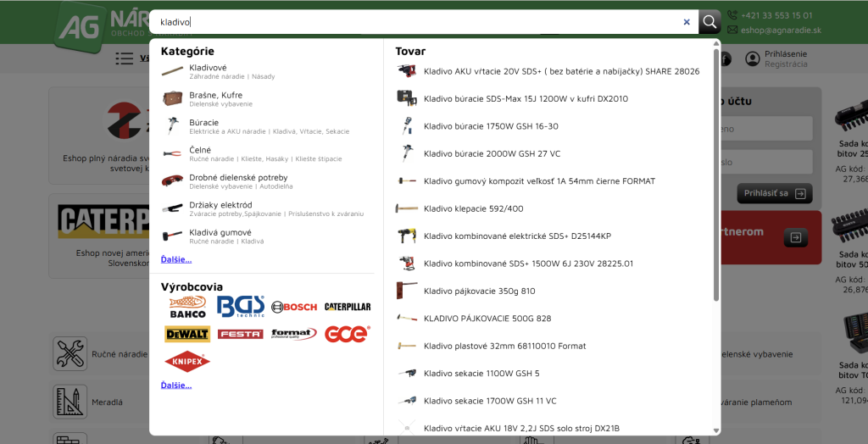Open Kladivo sekacie 1700W GSH 11 VC
This screenshot has width=868, height=444.
(x=491, y=401)
